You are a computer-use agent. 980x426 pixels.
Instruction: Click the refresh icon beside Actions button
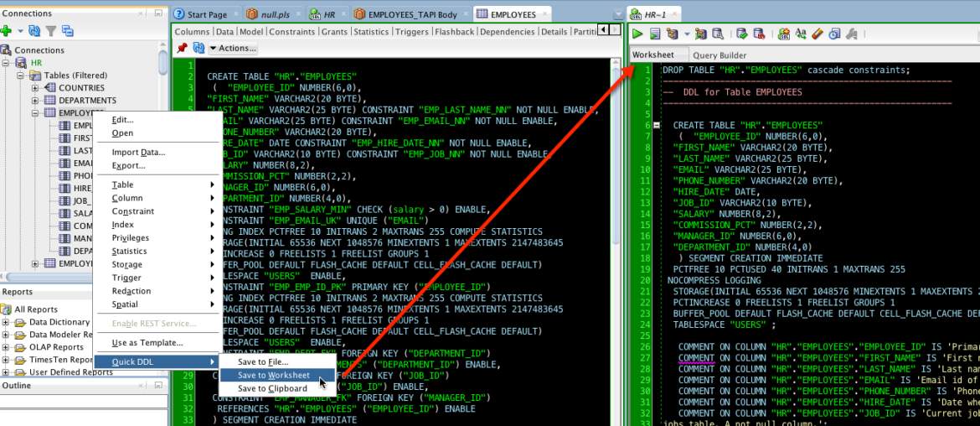(199, 48)
